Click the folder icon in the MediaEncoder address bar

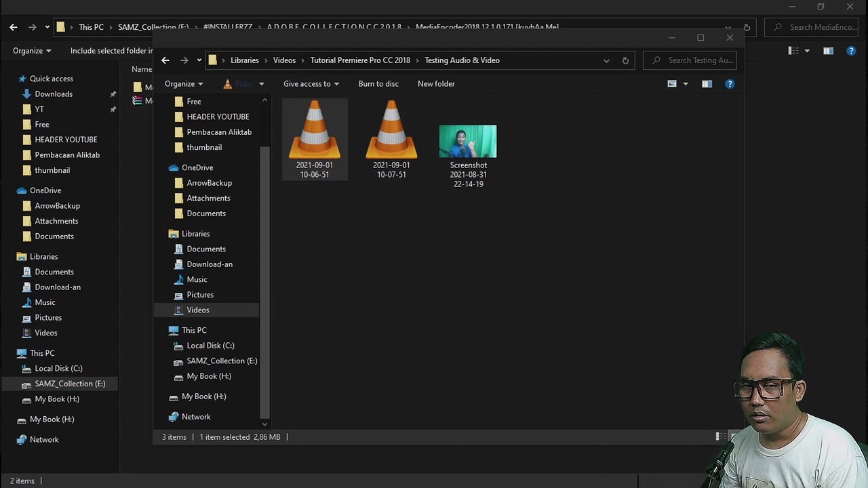point(60,27)
